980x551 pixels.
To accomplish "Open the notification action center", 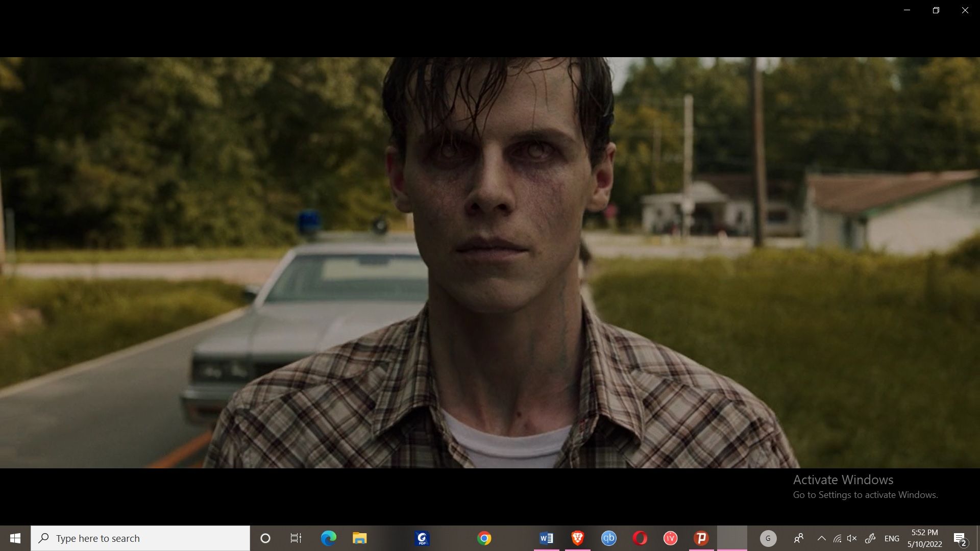I will coord(960,538).
